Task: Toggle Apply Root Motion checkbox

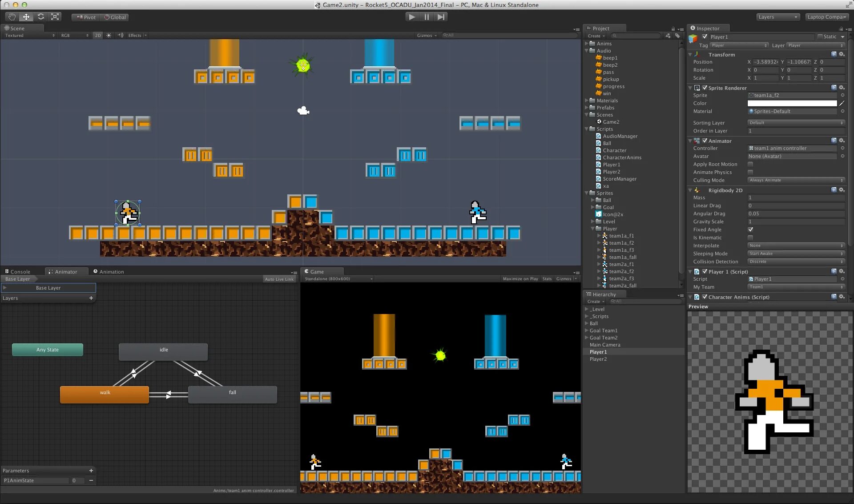Action: point(751,164)
